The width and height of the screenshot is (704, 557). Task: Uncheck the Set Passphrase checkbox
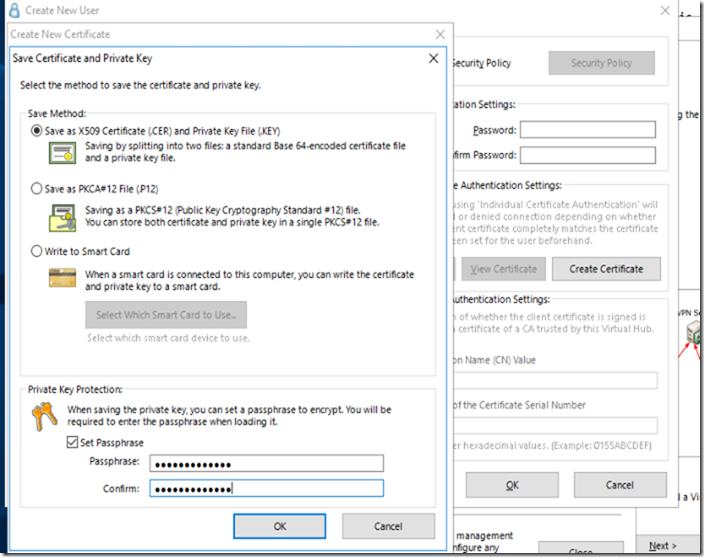[73, 442]
